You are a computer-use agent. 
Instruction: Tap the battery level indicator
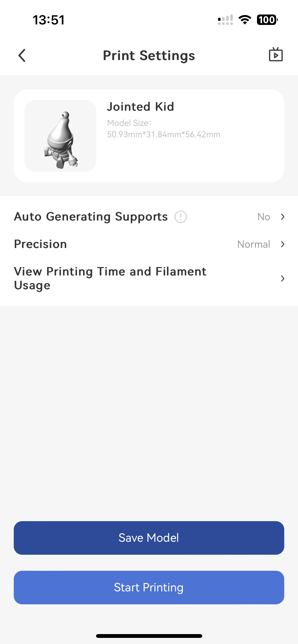tap(267, 20)
